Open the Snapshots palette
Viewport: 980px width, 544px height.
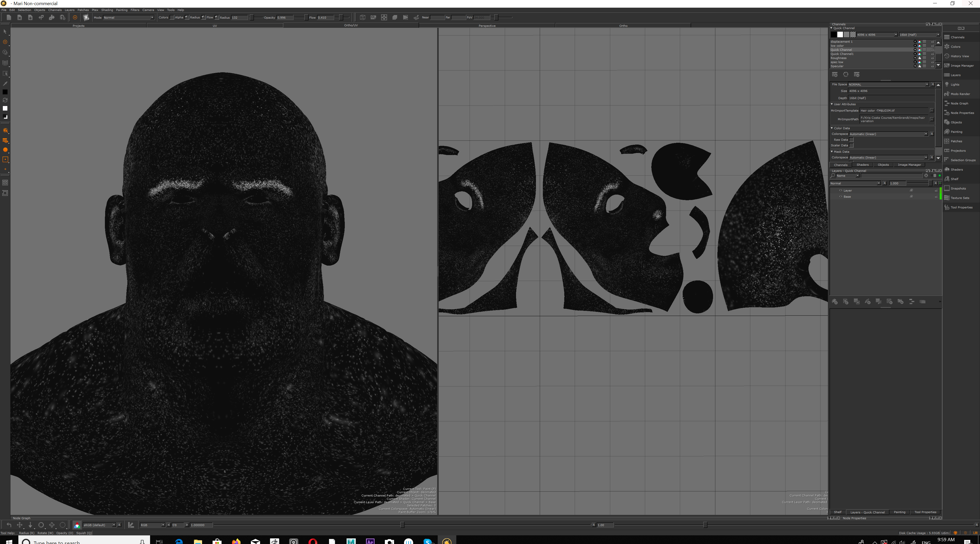(958, 188)
